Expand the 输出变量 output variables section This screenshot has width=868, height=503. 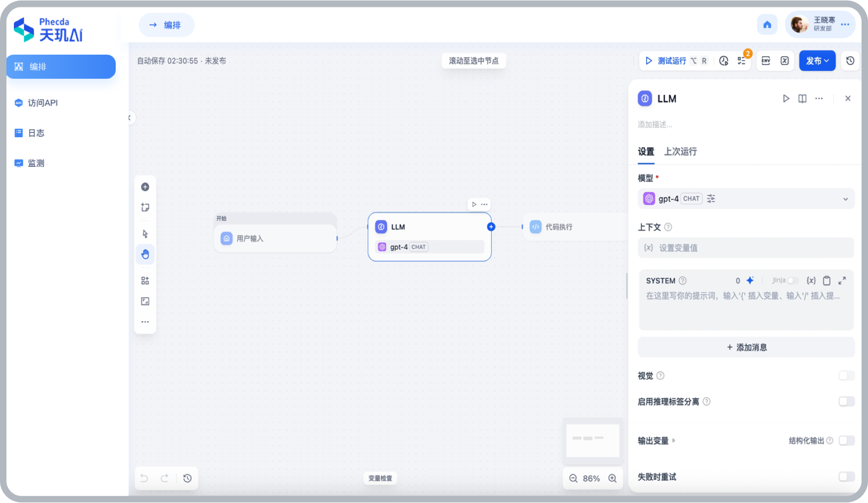[674, 441]
